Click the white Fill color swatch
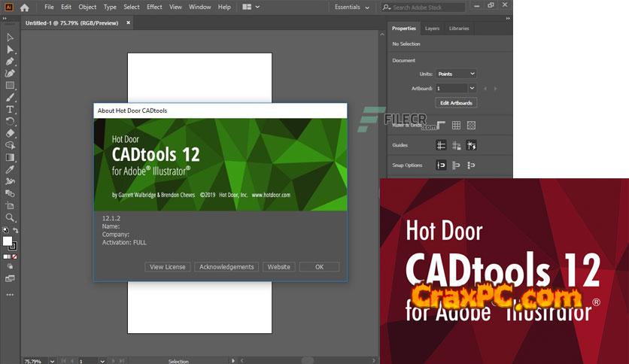629x364 pixels. pos(8,241)
